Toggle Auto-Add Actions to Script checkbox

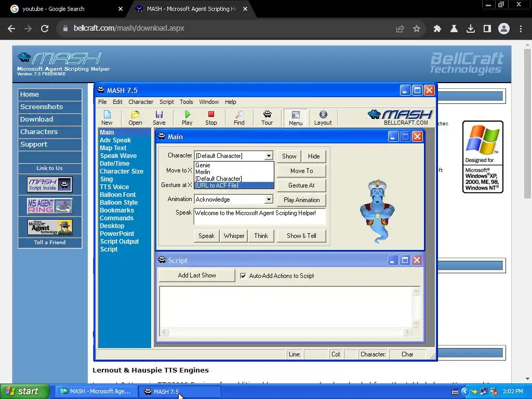pyautogui.click(x=243, y=276)
